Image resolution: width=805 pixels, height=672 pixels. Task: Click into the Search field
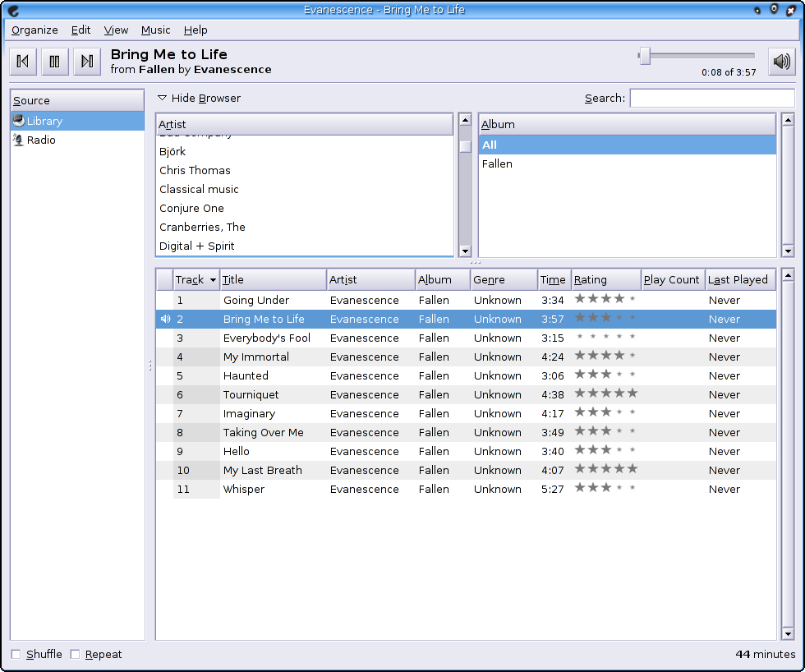(711, 98)
